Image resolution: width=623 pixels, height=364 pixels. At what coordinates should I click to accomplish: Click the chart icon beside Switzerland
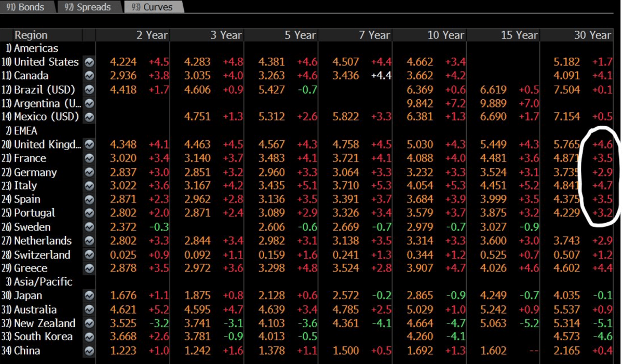point(89,255)
